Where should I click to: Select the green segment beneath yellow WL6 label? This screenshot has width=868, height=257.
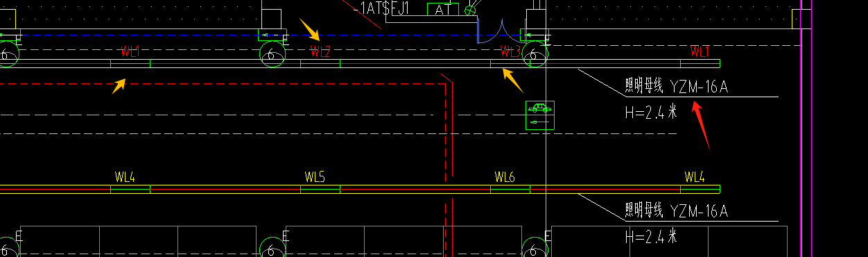510,189
